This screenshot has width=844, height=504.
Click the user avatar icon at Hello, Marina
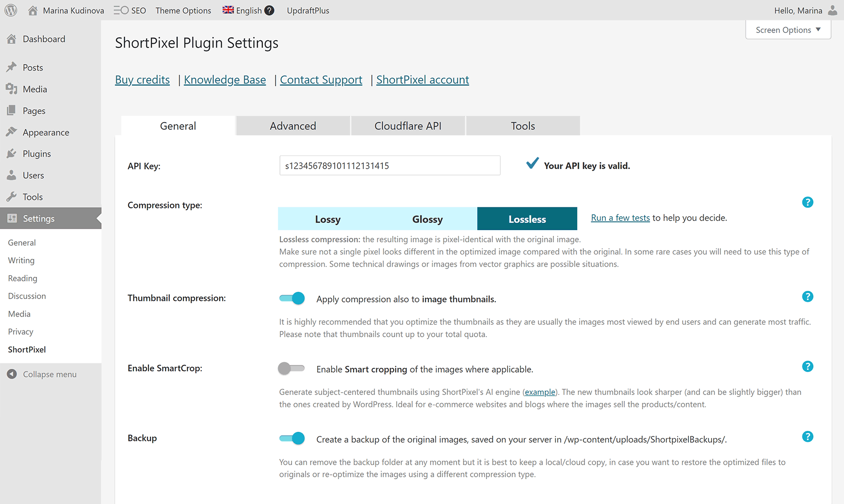pos(832,10)
